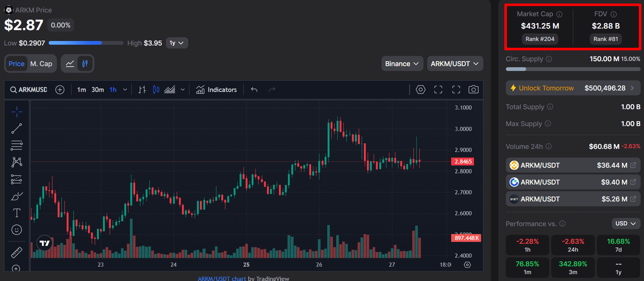
Task: Open the Indicators menu
Action: pyautogui.click(x=216, y=90)
